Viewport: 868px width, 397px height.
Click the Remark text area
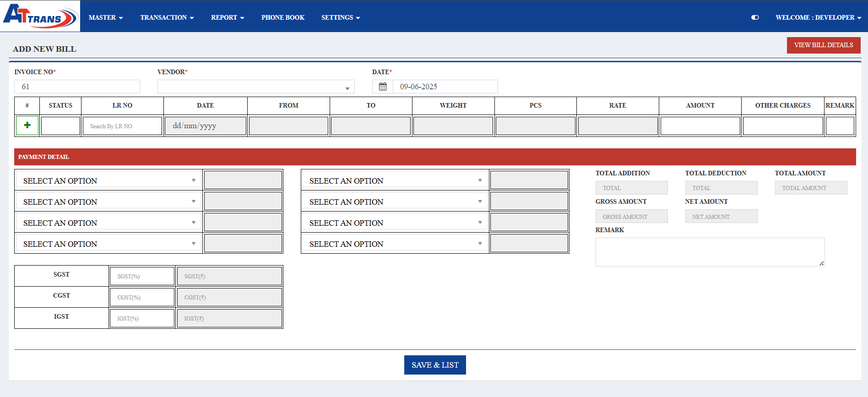(x=710, y=252)
